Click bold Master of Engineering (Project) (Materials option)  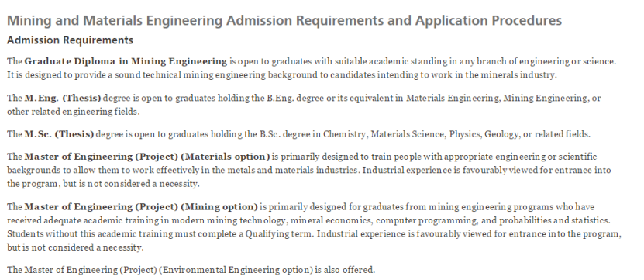(x=147, y=157)
